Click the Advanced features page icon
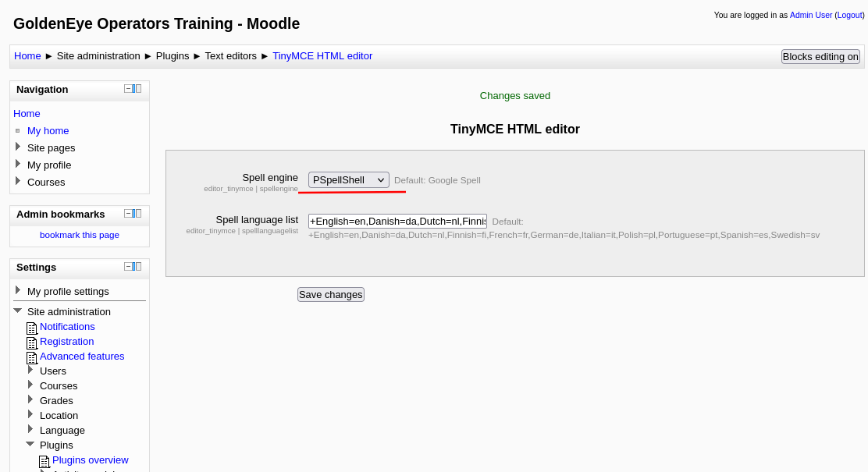 [32, 358]
